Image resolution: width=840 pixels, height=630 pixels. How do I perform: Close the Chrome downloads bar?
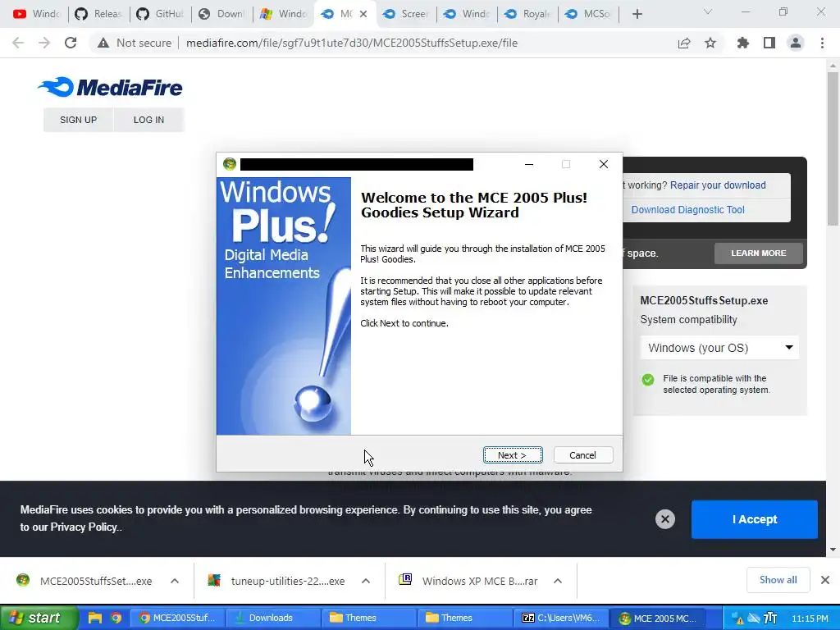point(825,580)
